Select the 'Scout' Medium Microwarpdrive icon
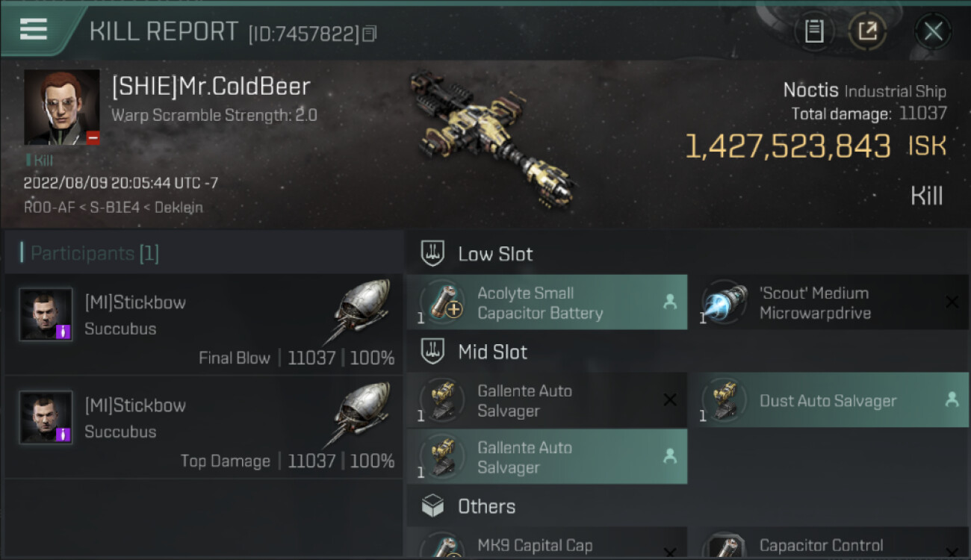This screenshot has width=971, height=560. click(725, 302)
